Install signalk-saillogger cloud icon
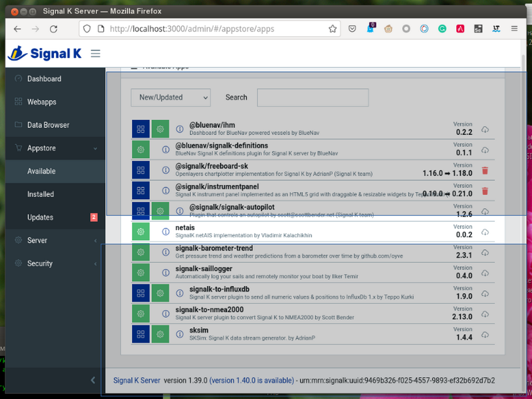This screenshot has height=399, width=532. pyautogui.click(x=485, y=273)
